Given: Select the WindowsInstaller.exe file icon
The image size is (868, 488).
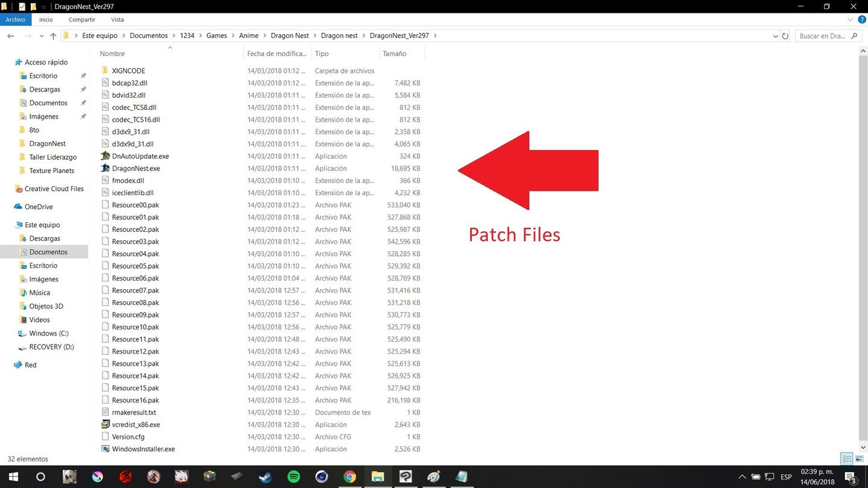Looking at the screenshot, I should 105,449.
